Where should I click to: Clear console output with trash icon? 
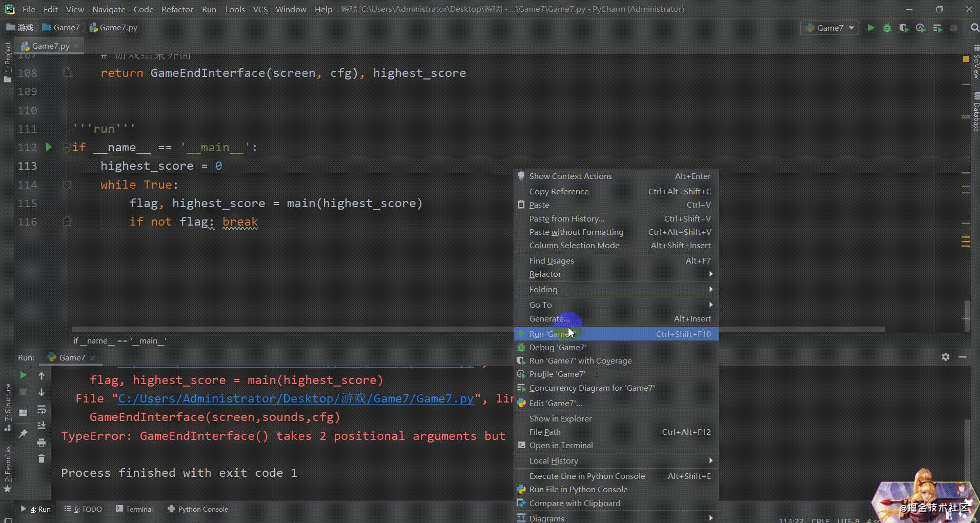tap(42, 459)
